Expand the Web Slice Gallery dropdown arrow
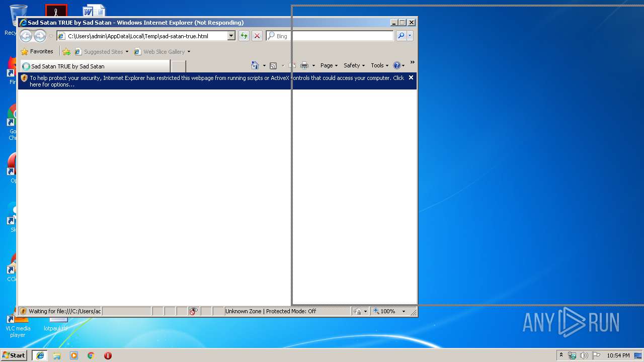 pyautogui.click(x=189, y=52)
